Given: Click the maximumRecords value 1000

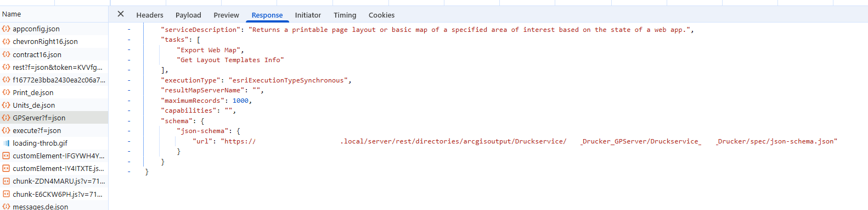Looking at the screenshot, I should pyautogui.click(x=240, y=101).
